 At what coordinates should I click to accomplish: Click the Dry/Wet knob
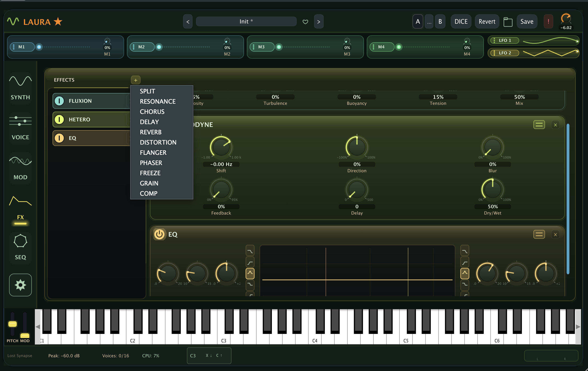(x=492, y=189)
